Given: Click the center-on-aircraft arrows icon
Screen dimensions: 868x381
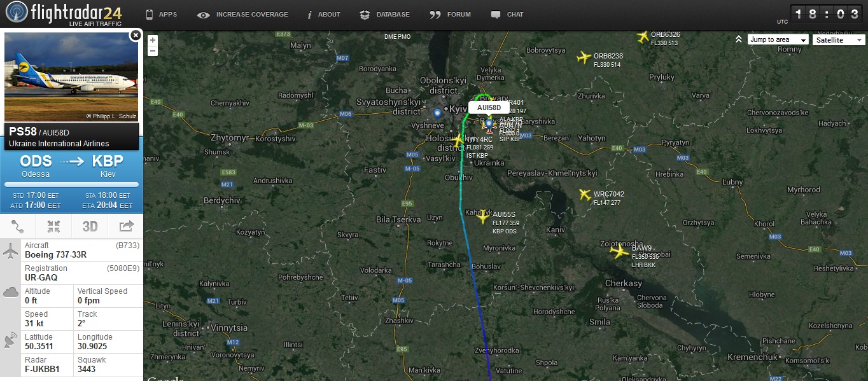Looking at the screenshot, I should [53, 226].
